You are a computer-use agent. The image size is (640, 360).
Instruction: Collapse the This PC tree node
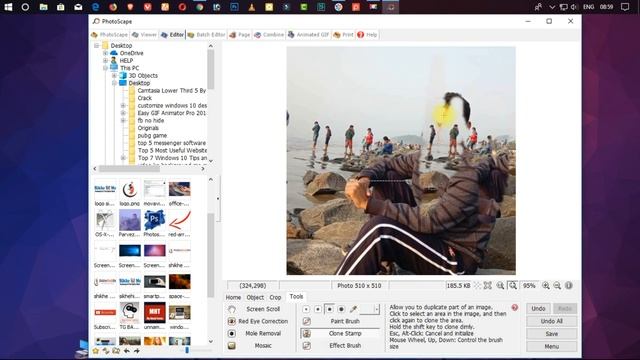pyautogui.click(x=105, y=68)
